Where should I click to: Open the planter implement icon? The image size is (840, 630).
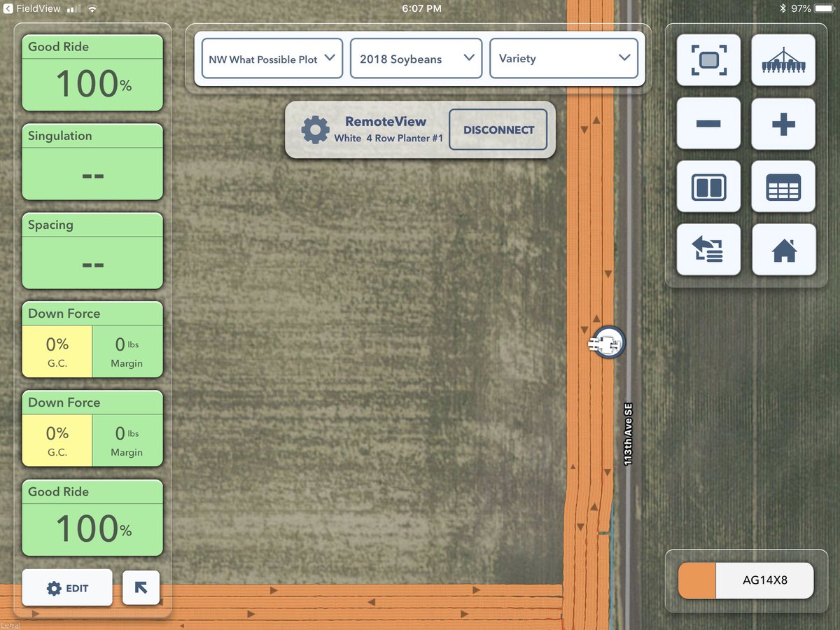(783, 60)
